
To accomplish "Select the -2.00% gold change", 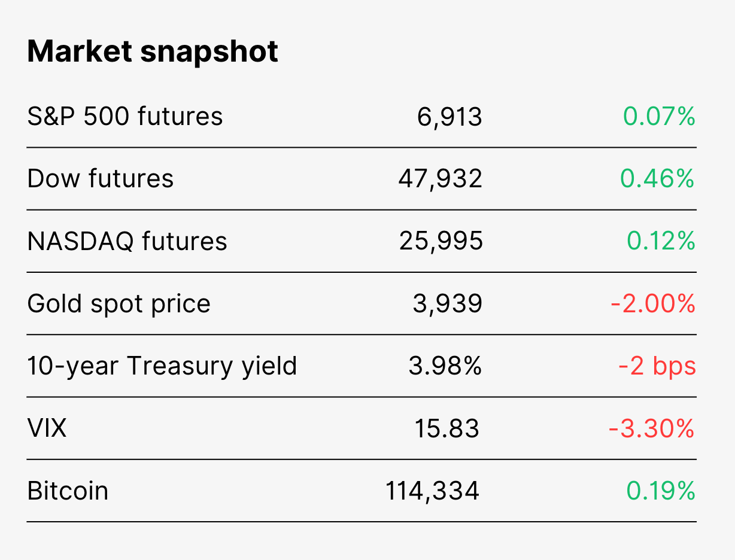I will [x=654, y=304].
